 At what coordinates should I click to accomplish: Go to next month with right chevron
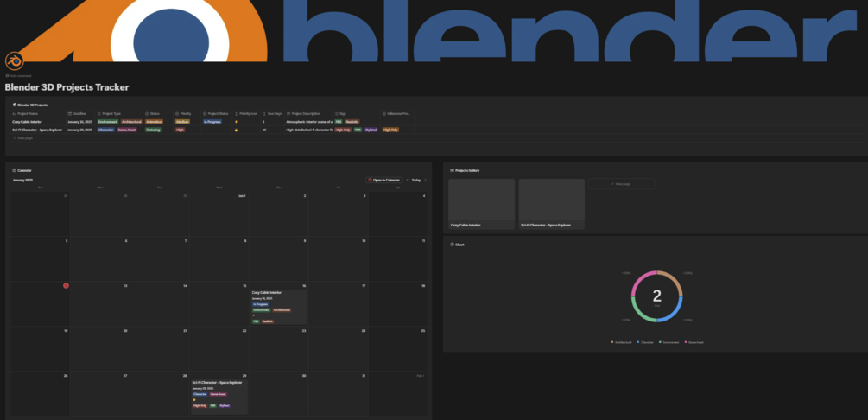425,180
